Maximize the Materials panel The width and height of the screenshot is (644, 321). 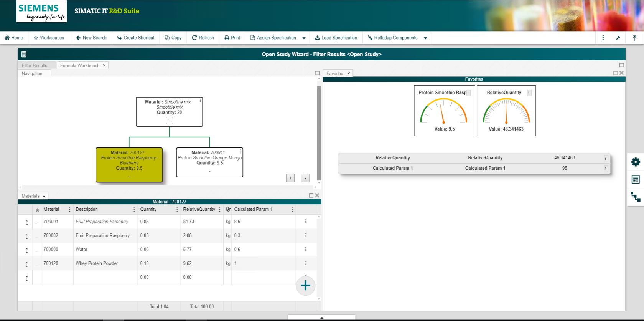(x=311, y=195)
